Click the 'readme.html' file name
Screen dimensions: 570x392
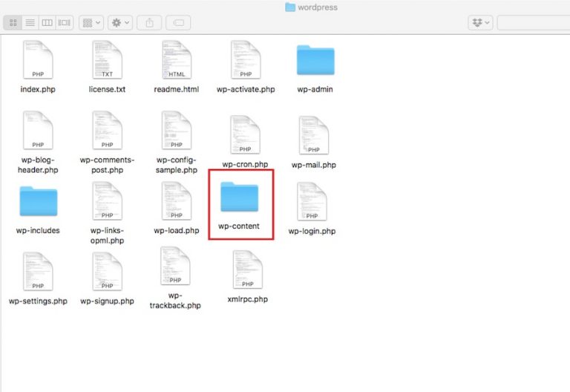pos(177,89)
